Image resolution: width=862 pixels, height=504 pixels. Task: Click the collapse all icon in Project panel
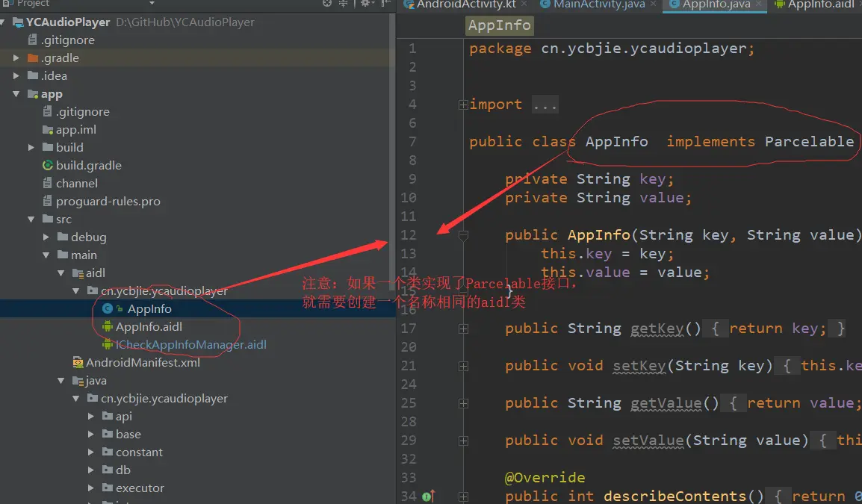pos(343,3)
